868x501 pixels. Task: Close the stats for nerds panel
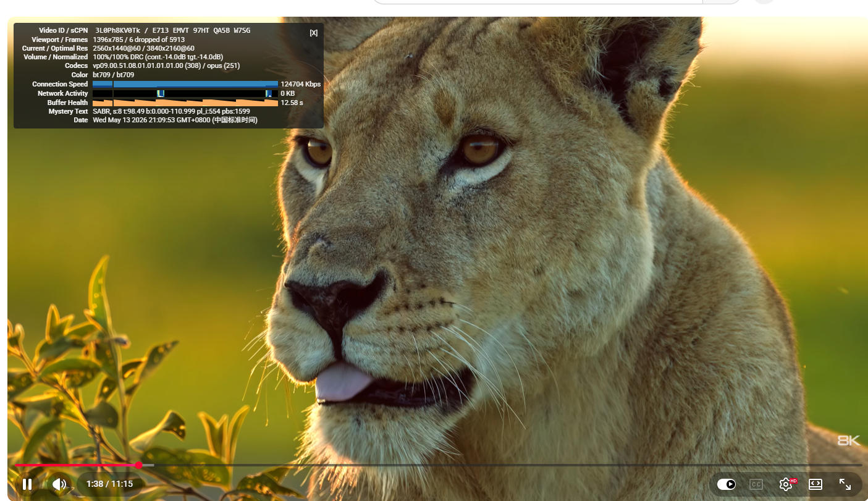[314, 33]
